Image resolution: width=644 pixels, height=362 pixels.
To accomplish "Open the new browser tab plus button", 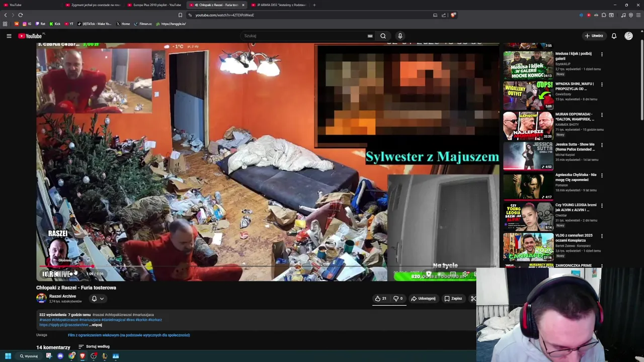I will click(x=314, y=5).
